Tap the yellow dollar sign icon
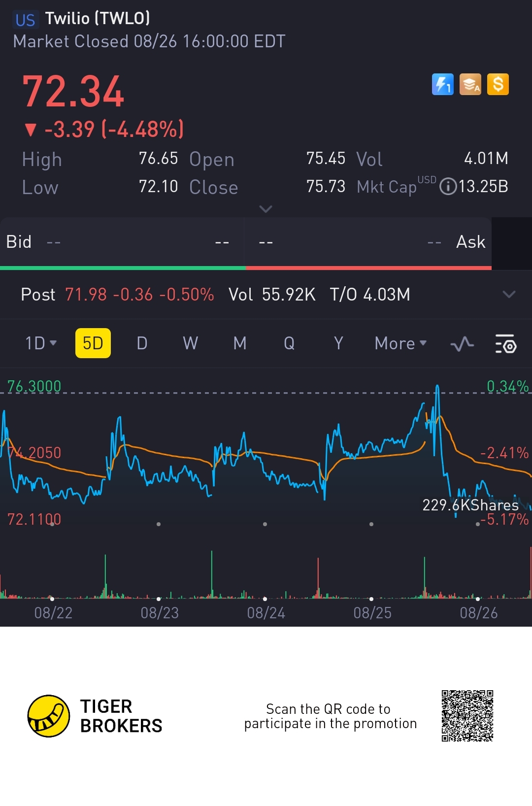Image resolution: width=532 pixels, height=806 pixels. click(498, 84)
